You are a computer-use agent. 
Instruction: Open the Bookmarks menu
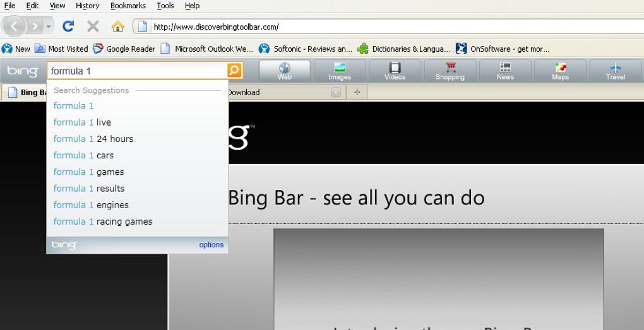tap(128, 6)
